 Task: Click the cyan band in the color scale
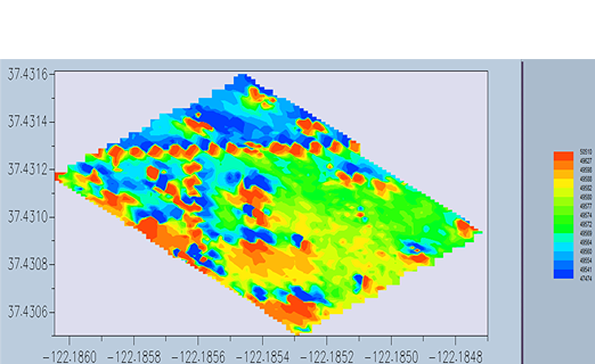tap(563, 246)
